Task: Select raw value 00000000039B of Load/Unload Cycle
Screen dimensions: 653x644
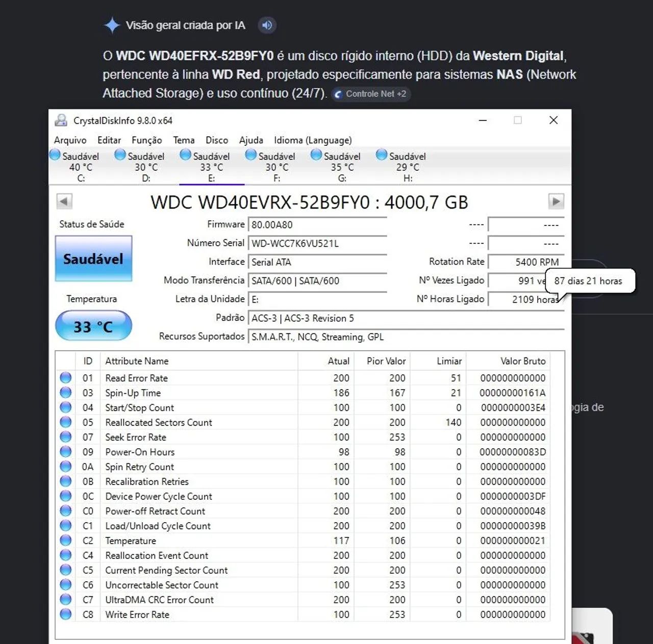Action: point(513,526)
